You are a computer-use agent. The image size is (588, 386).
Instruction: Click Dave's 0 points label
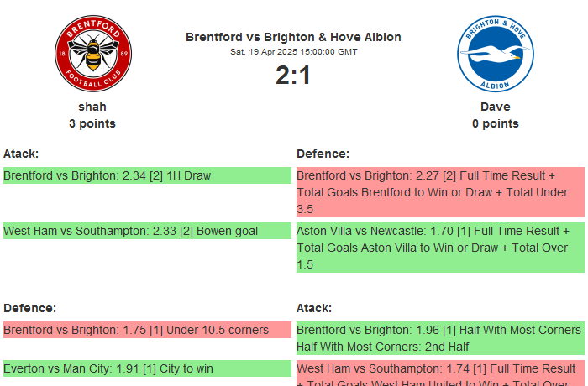(x=495, y=123)
